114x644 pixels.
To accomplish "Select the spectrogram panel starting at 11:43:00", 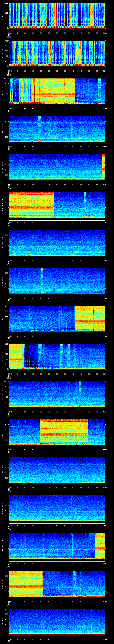I will tap(57, 546).
